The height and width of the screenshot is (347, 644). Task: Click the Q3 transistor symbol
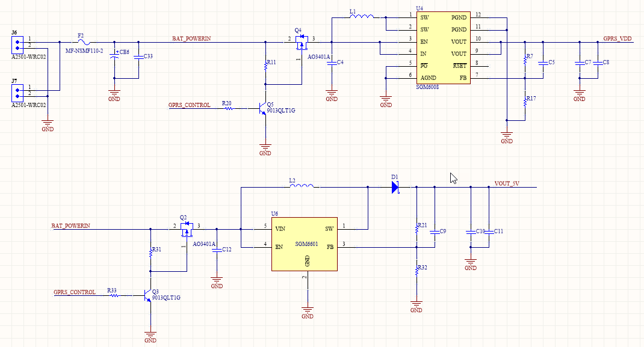147,295
